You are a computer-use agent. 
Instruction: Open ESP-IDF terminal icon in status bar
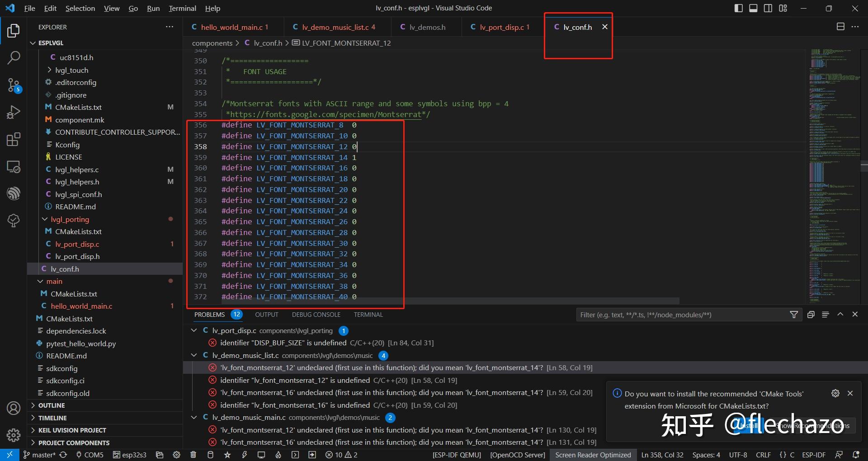click(295, 455)
